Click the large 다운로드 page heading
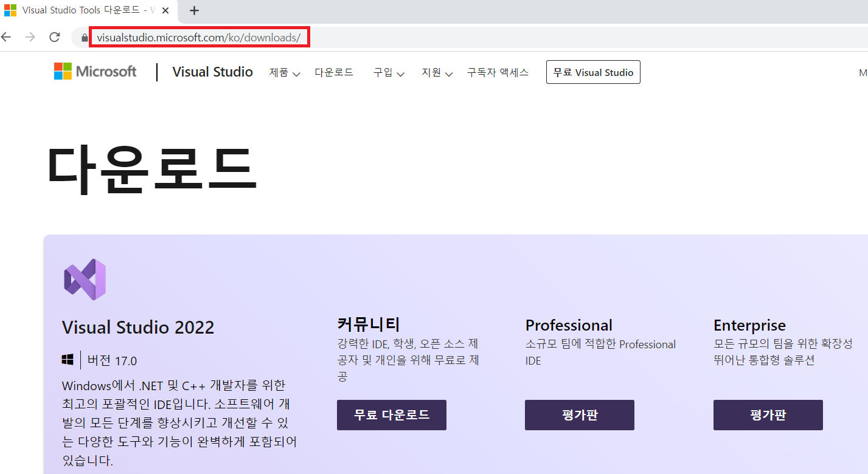This screenshot has height=474, width=868. (153, 170)
